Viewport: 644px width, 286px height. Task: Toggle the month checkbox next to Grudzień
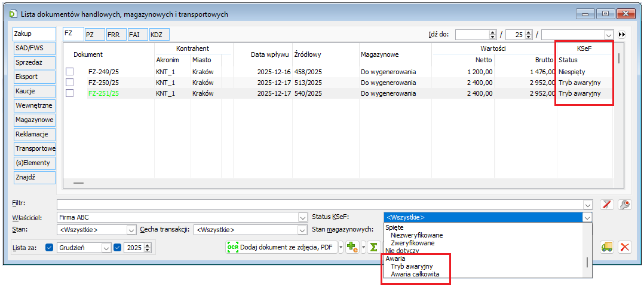pyautogui.click(x=50, y=248)
